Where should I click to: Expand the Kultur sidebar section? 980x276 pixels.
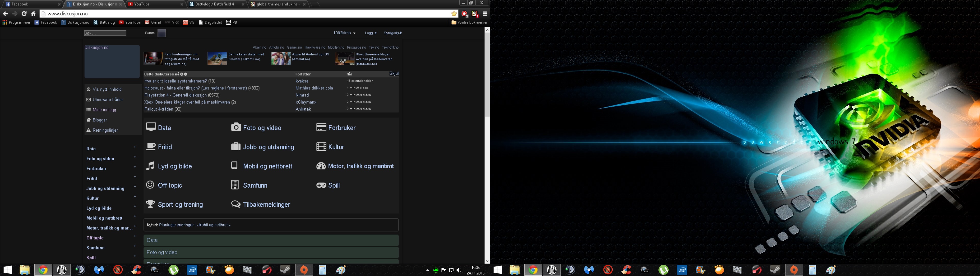pyautogui.click(x=135, y=196)
